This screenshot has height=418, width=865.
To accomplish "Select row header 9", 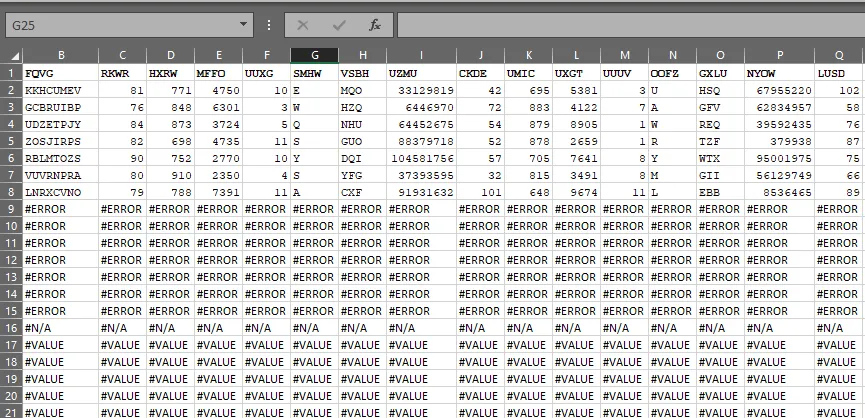I will 11,209.
